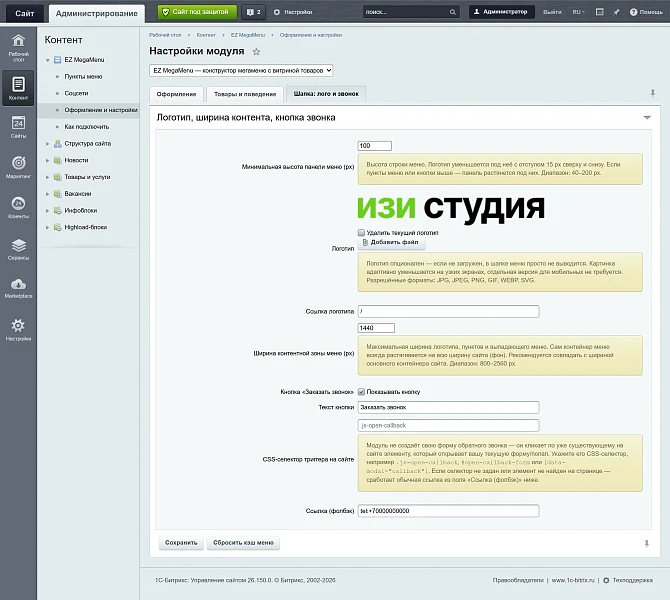The width and height of the screenshot is (670, 600).
Task: Expand the Инфоблоки tree node
Action: (47, 210)
